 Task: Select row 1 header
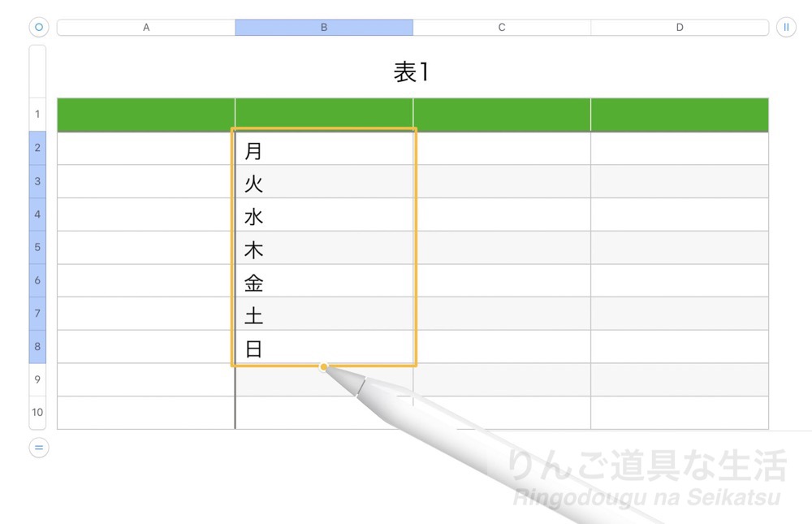[37, 114]
